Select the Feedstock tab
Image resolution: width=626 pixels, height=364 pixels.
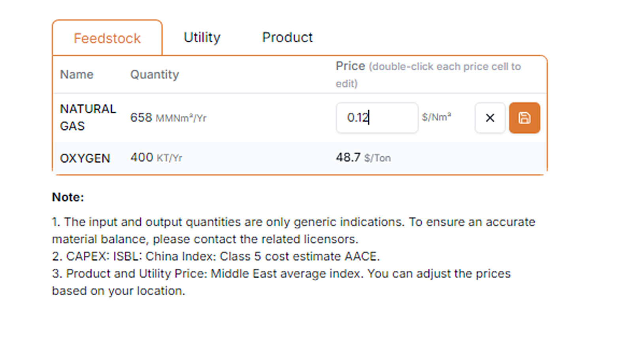tap(107, 38)
